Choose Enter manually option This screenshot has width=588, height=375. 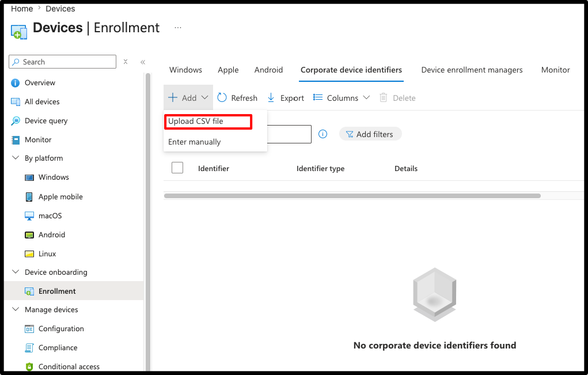(x=194, y=142)
